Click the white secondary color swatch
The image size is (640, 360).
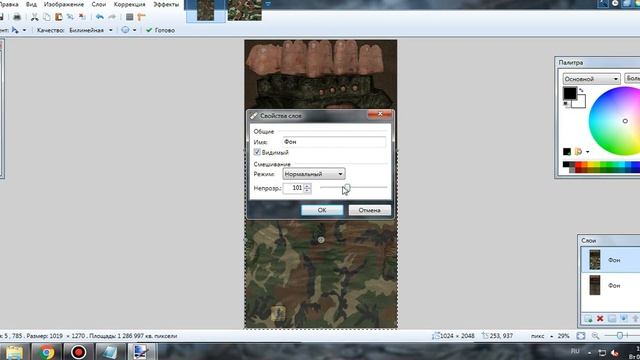(x=581, y=102)
